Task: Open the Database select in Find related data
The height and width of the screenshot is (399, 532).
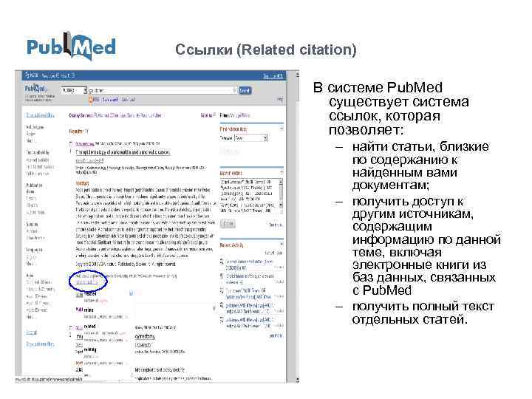Action: coord(251,138)
